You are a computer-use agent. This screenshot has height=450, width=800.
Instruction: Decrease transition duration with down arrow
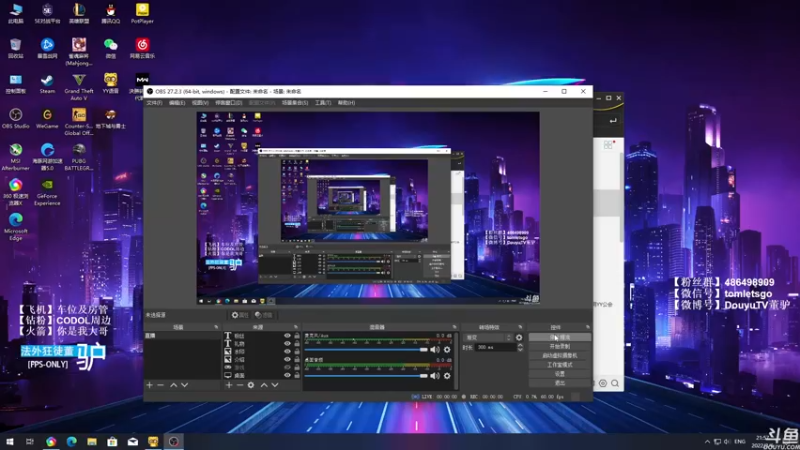point(520,349)
